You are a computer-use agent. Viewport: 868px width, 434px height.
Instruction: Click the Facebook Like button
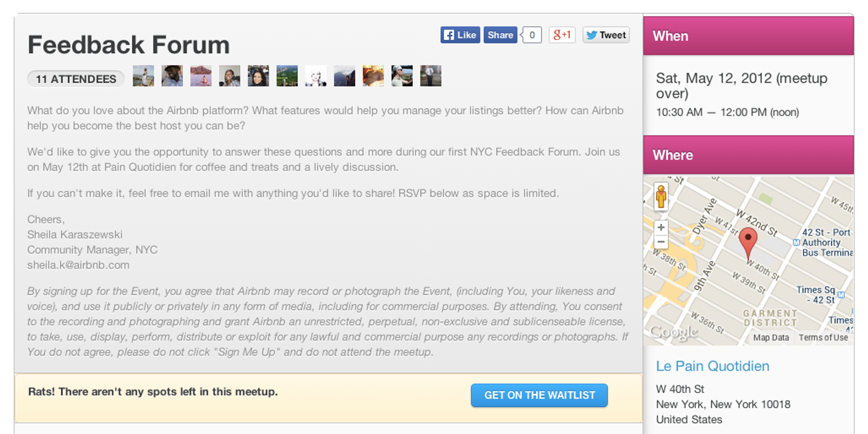(460, 35)
